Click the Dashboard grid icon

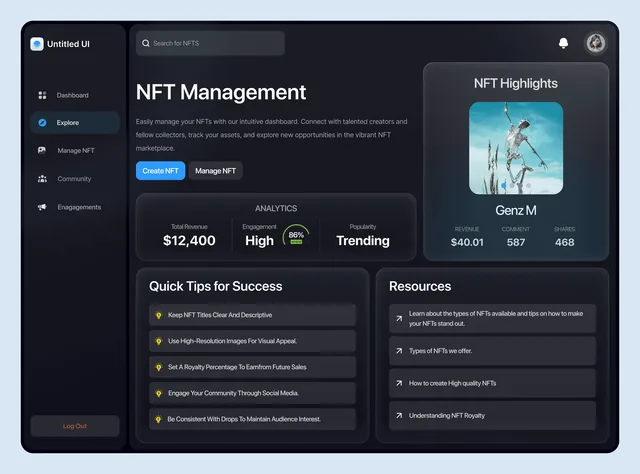point(42,95)
